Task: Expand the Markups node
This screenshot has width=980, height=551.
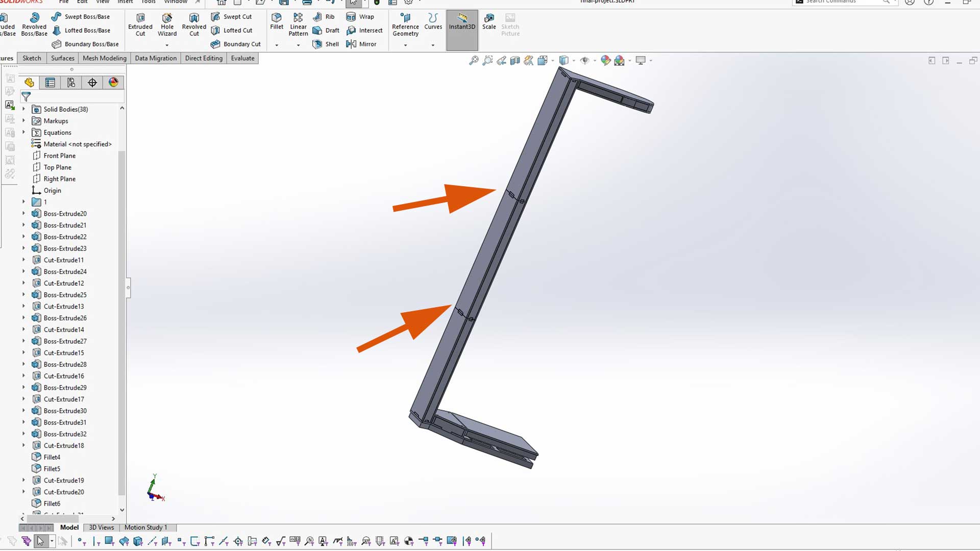Action: pos(23,121)
